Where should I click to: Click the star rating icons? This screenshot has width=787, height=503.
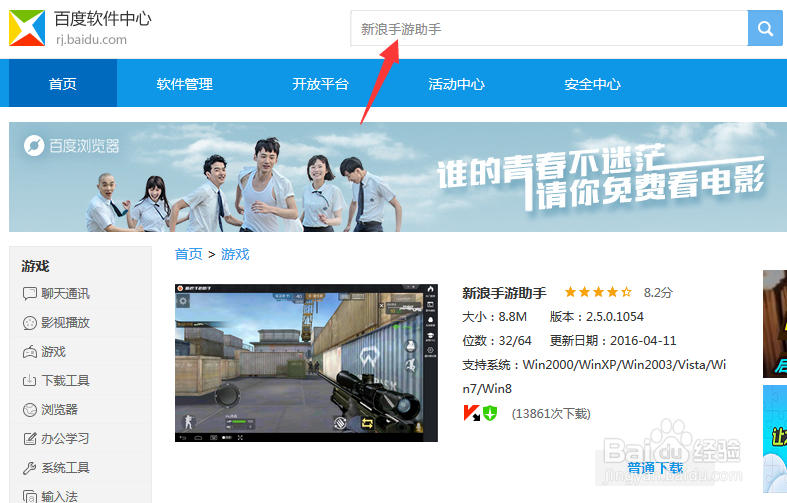click(x=598, y=292)
